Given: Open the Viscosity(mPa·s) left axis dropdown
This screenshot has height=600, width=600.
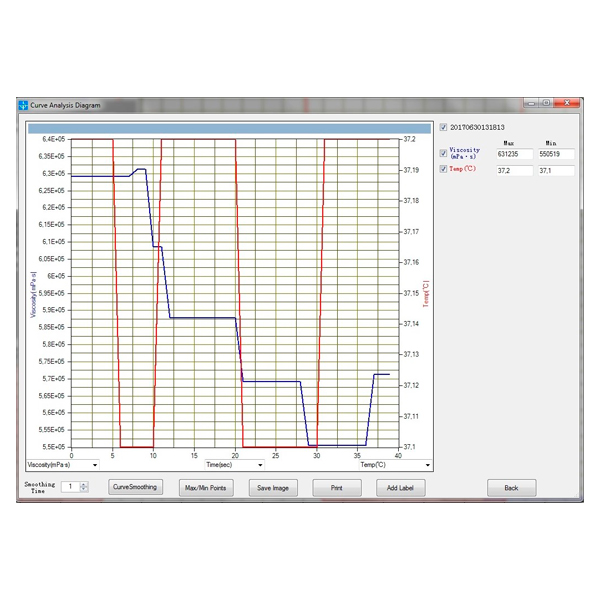Looking at the screenshot, I should pyautogui.click(x=95, y=465).
